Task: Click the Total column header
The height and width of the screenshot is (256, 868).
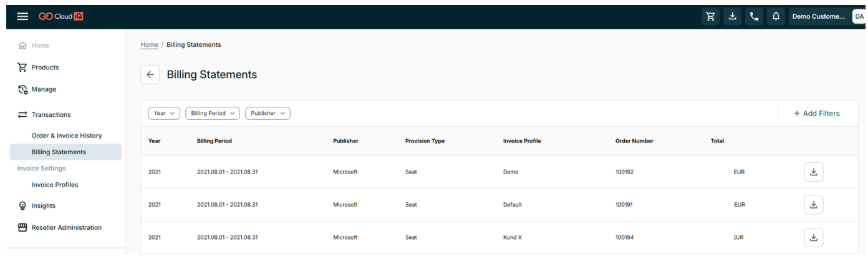Action: click(717, 141)
